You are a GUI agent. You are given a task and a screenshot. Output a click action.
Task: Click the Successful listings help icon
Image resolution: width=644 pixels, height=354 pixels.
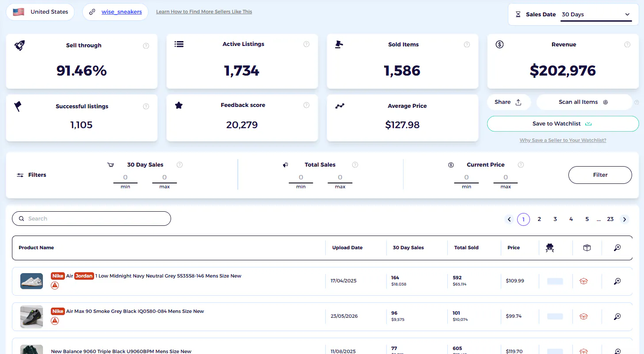(146, 107)
